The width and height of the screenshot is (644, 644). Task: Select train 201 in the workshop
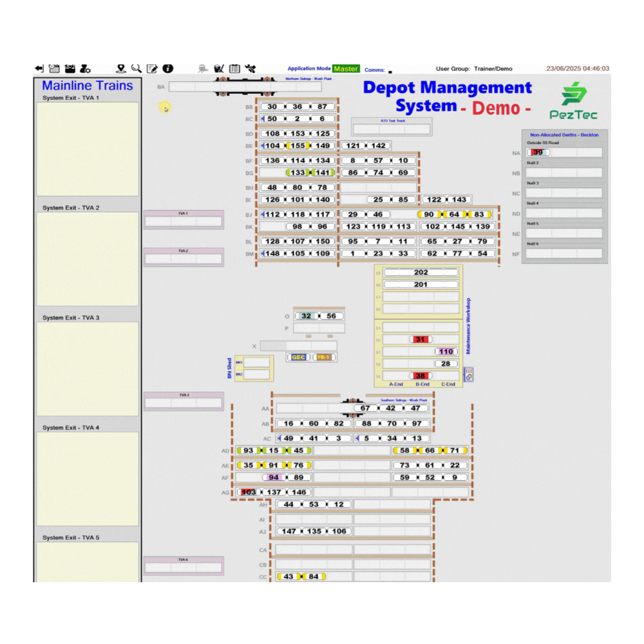tap(421, 284)
